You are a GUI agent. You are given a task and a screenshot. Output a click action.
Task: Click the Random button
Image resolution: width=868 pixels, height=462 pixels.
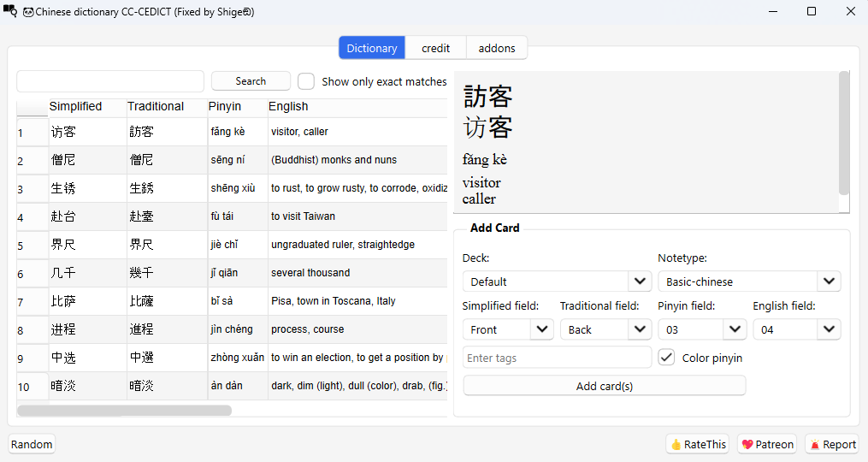click(x=32, y=444)
